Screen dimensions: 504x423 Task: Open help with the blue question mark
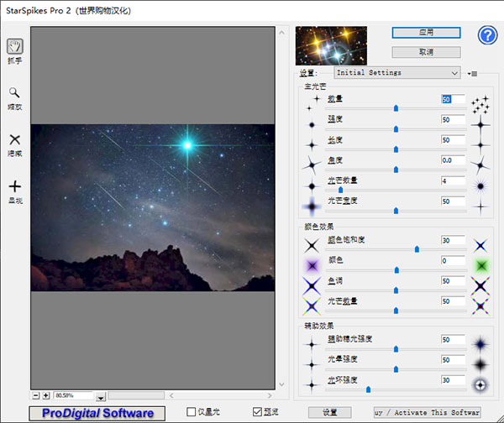(x=488, y=35)
